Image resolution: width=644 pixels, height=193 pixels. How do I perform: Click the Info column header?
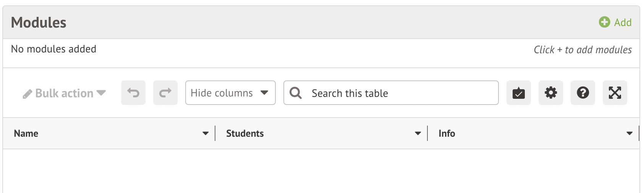coord(447,133)
